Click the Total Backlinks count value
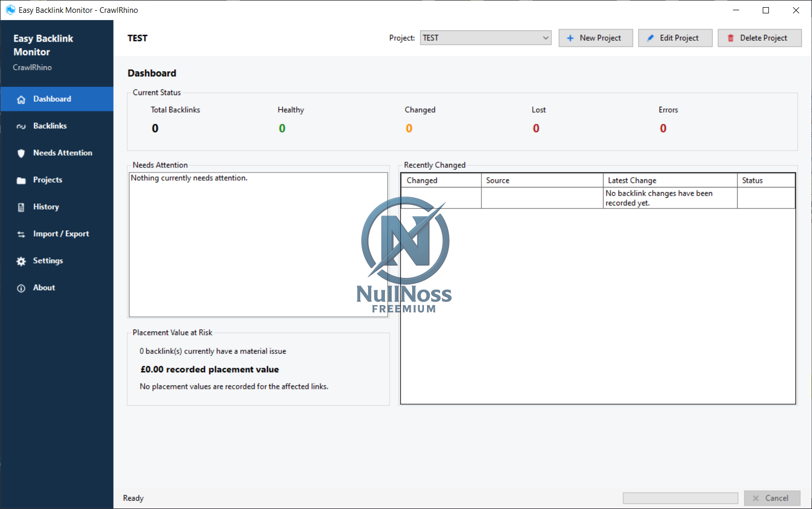 pyautogui.click(x=155, y=128)
